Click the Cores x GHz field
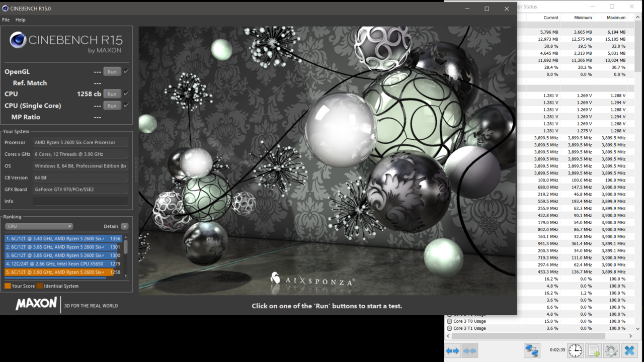Screen dimensions: 644x362 (x=80, y=154)
